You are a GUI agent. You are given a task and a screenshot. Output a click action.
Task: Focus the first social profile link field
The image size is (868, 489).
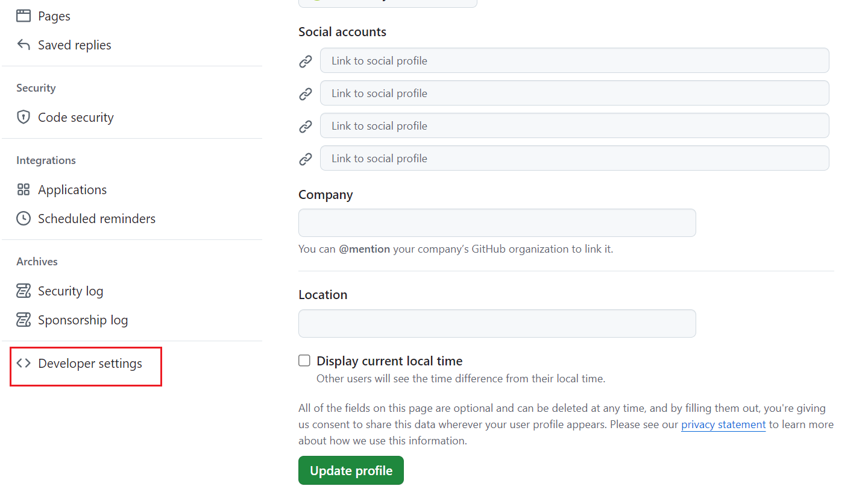574,61
